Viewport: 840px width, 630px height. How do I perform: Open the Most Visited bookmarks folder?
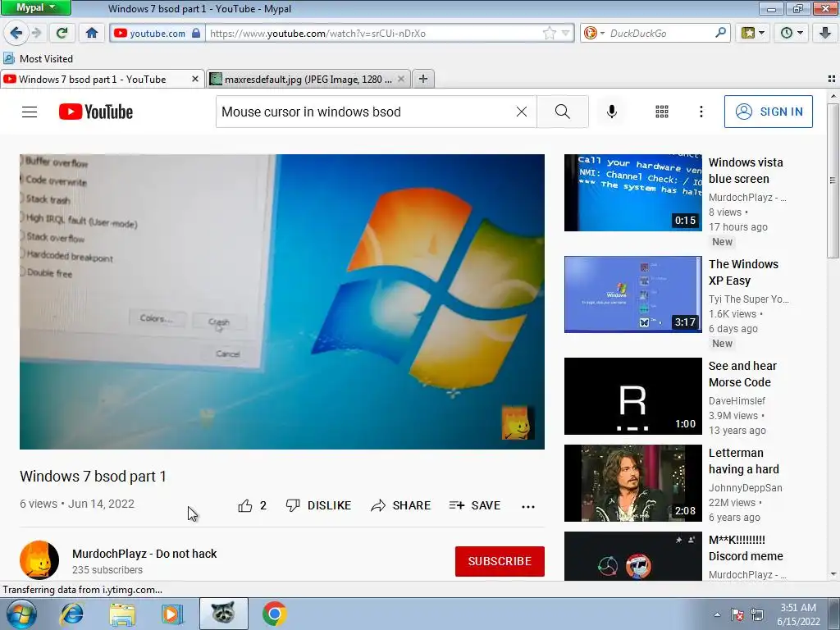[38, 58]
